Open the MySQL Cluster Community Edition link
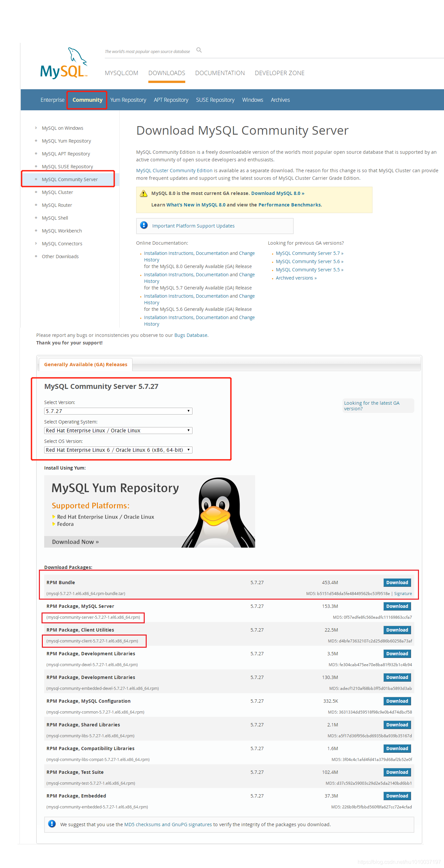444x868 pixels. [174, 171]
